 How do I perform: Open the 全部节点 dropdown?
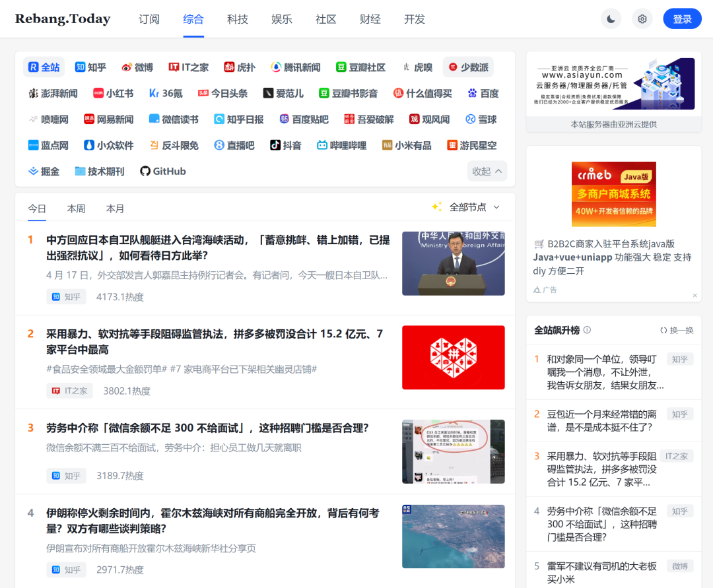(467, 207)
